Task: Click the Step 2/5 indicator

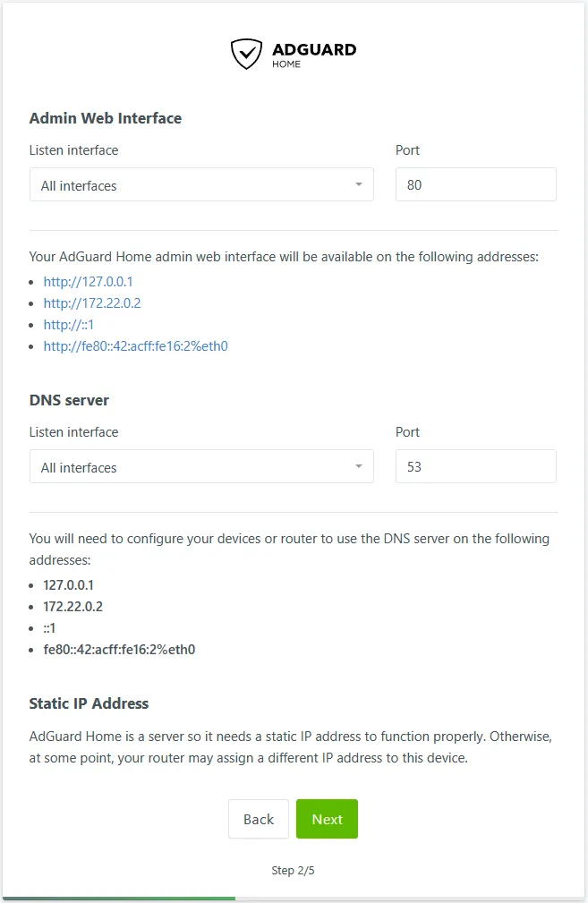Action: [294, 870]
